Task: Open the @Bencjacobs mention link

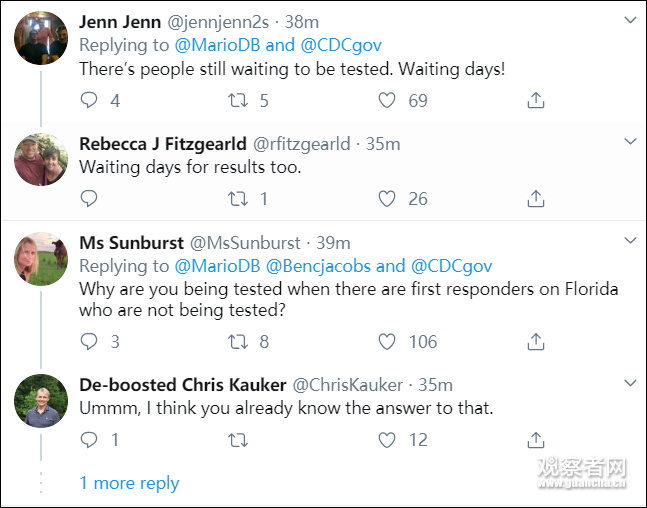Action: point(318,266)
